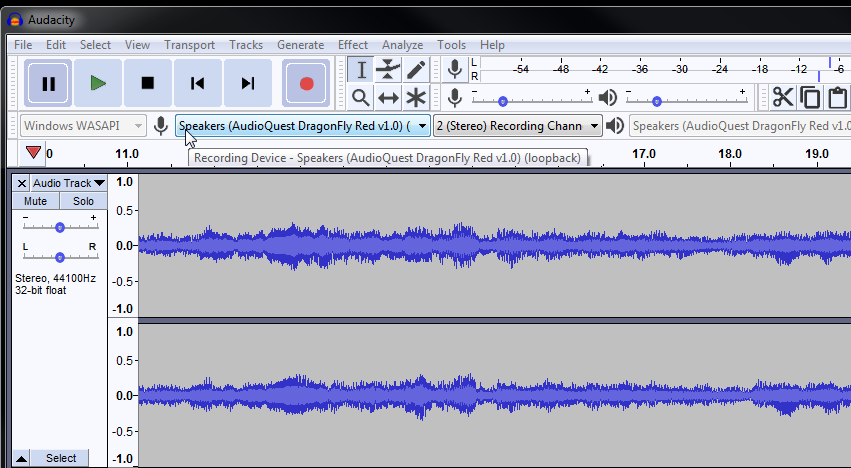Image resolution: width=851 pixels, height=468 pixels.
Task: Open the Generate menu
Action: pos(300,45)
